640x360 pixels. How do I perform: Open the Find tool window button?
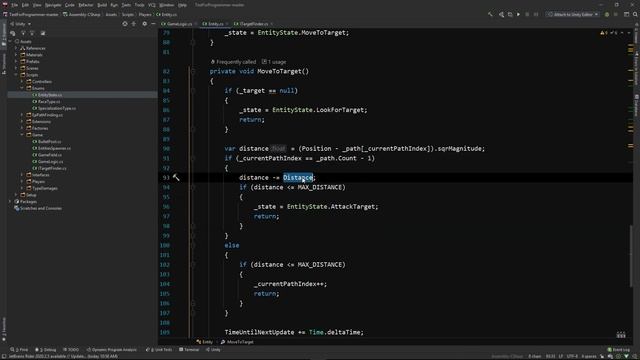tap(20, 350)
